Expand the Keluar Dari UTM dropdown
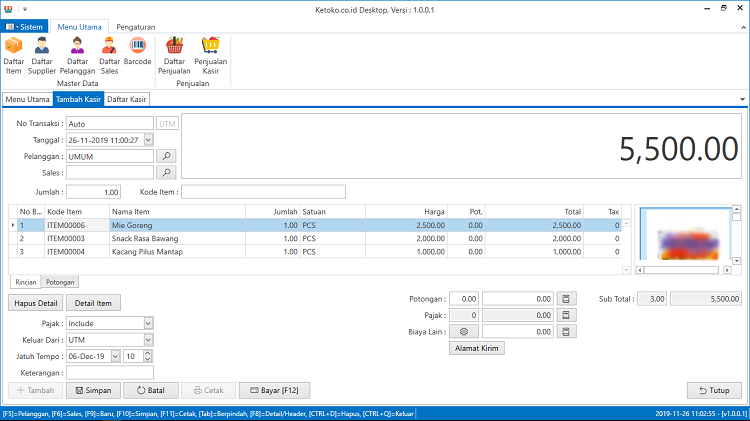Screen dimensions: 750x421 click(148, 340)
